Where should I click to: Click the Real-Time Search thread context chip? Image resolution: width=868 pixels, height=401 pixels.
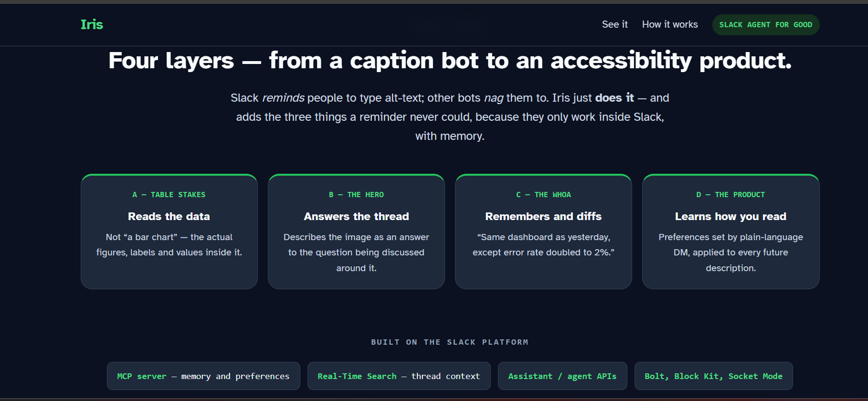[399, 376]
